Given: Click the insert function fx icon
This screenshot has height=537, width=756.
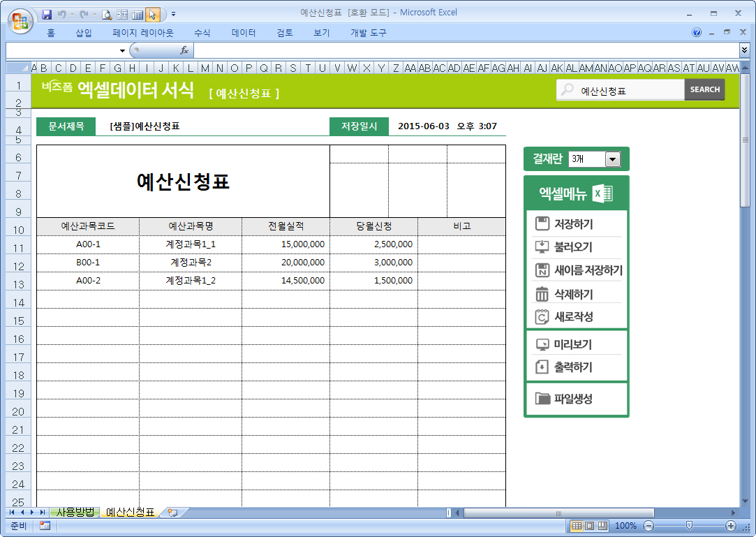Looking at the screenshot, I should [184, 50].
